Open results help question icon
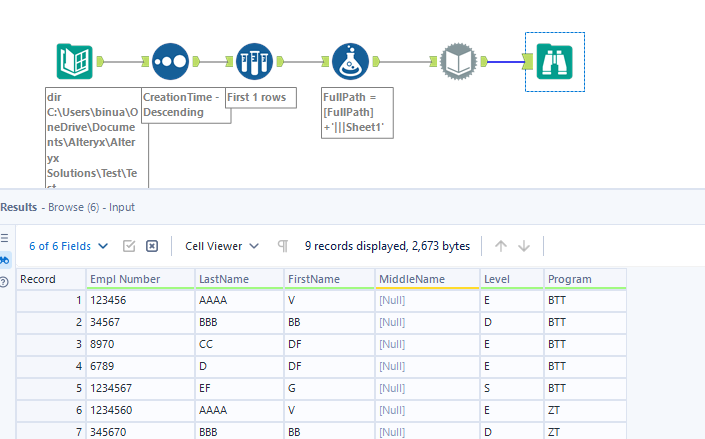Image resolution: width=705 pixels, height=439 pixels. tap(4, 282)
